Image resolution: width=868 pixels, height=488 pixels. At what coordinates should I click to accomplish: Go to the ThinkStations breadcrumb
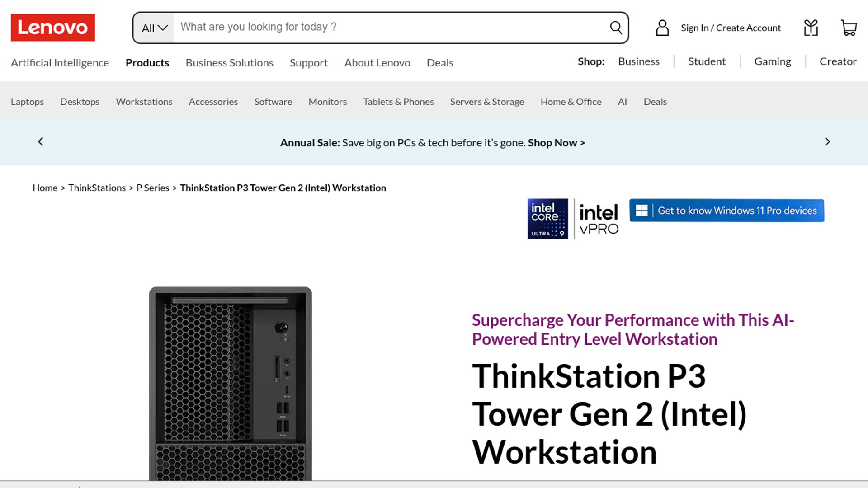pos(97,188)
